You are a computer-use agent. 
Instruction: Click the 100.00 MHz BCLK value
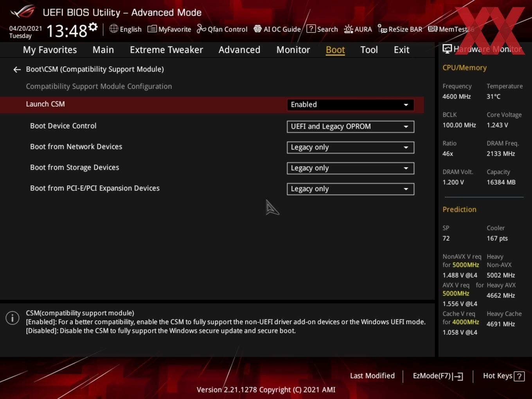(459, 125)
